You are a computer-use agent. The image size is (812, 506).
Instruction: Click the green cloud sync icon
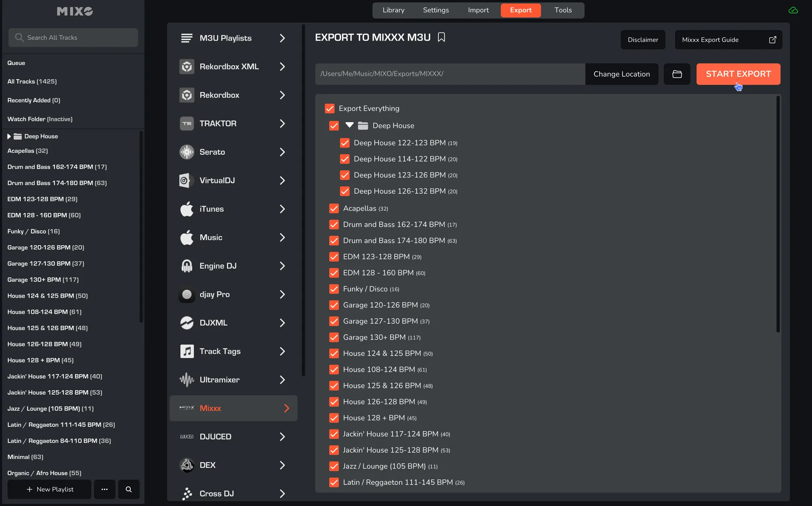793,10
